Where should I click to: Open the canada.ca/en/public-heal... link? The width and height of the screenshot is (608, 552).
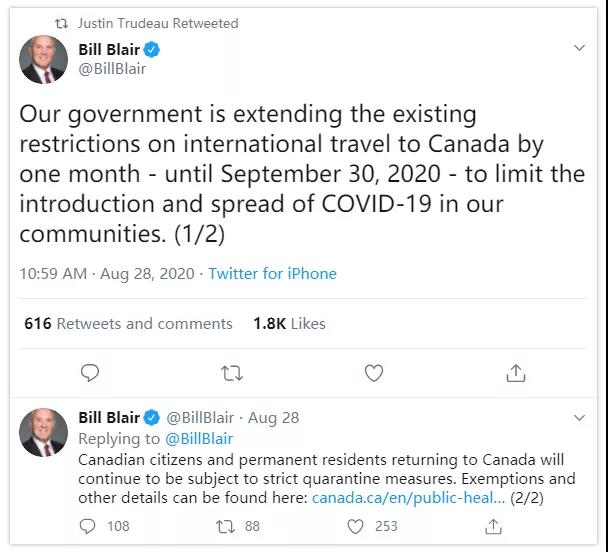pyautogui.click(x=408, y=498)
